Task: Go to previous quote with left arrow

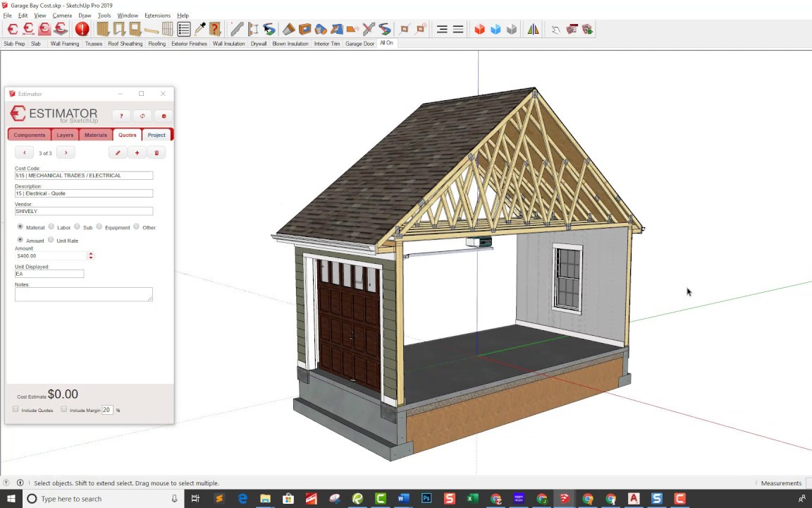Action: 24,152
